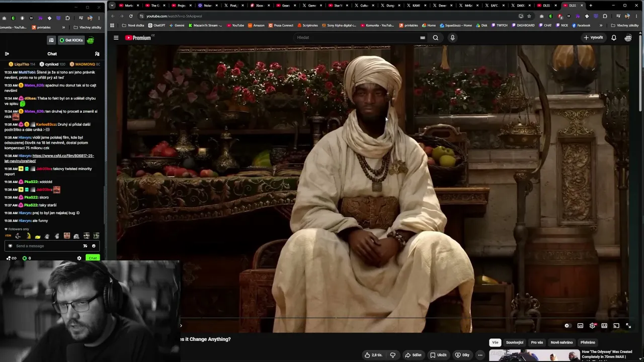Click the YouTube search magnifier button
The image size is (644, 362).
(436, 38)
